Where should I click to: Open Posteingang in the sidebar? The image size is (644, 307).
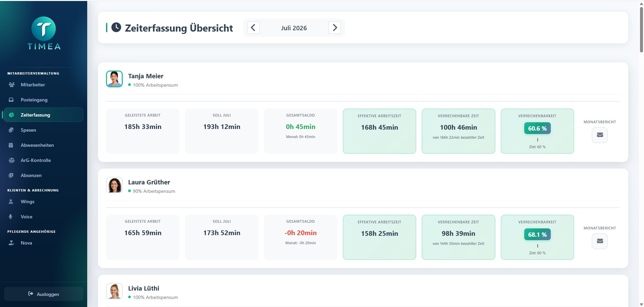43,100
